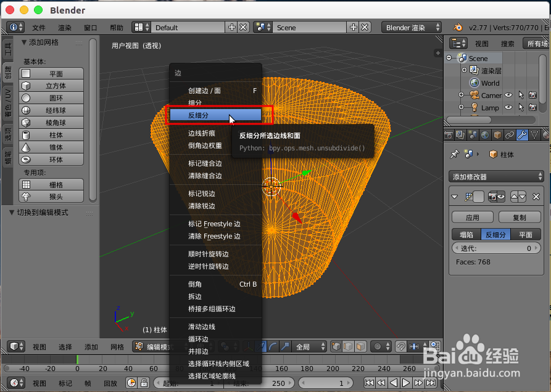
Task: Open the Render Layers properties tab
Action: point(460,135)
